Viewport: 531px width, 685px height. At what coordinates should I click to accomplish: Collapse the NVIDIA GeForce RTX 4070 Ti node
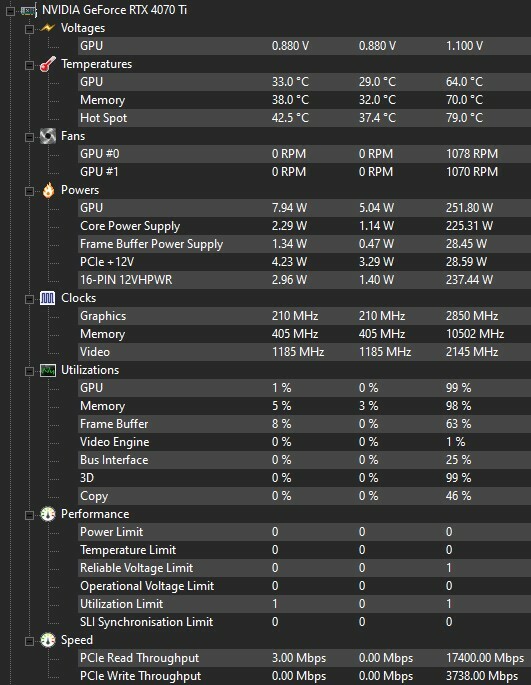(x=10, y=10)
